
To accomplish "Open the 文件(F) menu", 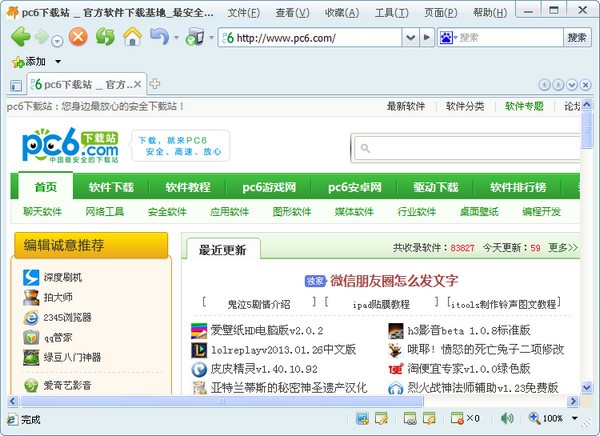I will tap(244, 13).
